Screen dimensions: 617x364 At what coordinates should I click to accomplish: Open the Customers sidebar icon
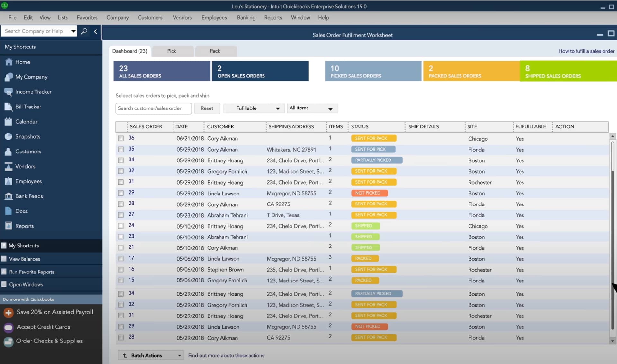click(9, 152)
